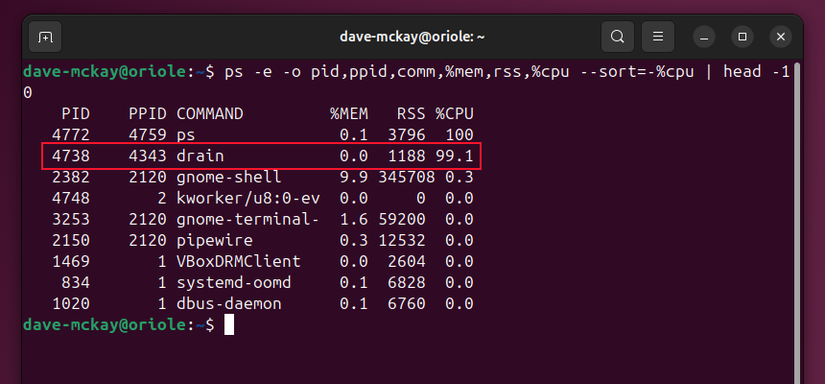Click RSS value 1188
The image size is (825, 384).
[406, 156]
